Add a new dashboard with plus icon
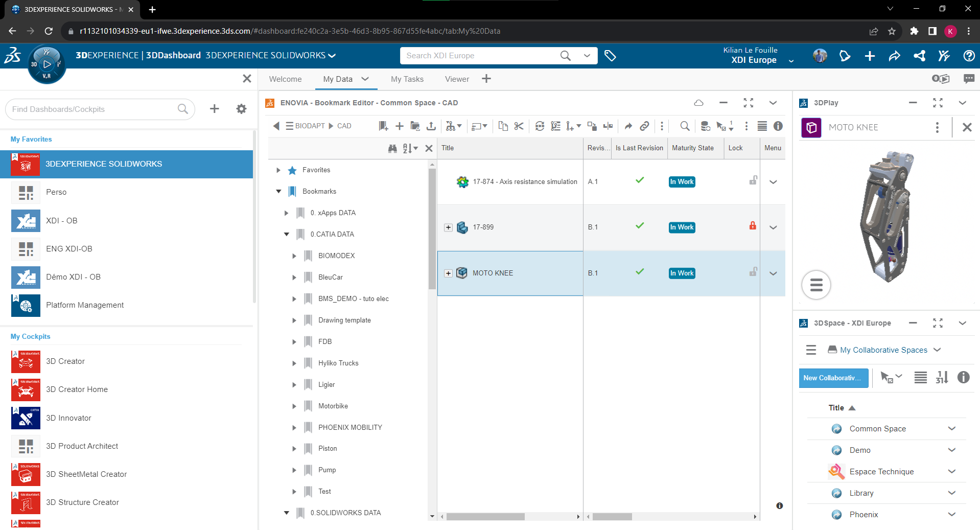This screenshot has width=980, height=530. tap(215, 109)
